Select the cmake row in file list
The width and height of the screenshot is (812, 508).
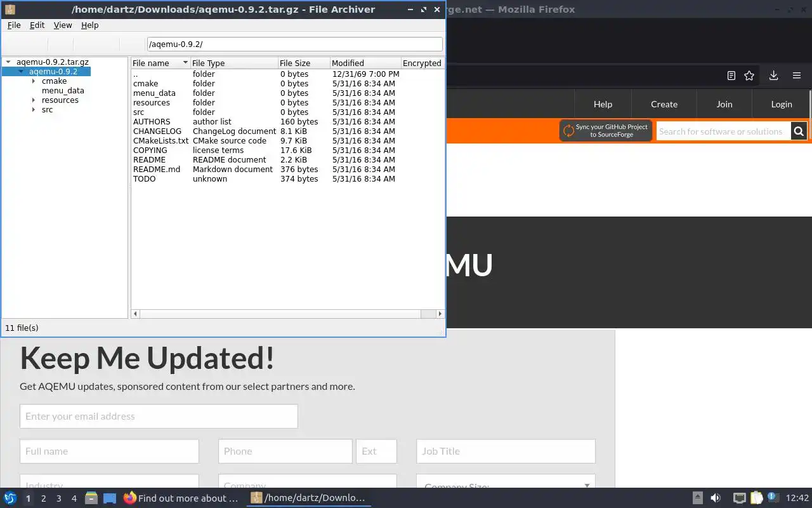287,84
